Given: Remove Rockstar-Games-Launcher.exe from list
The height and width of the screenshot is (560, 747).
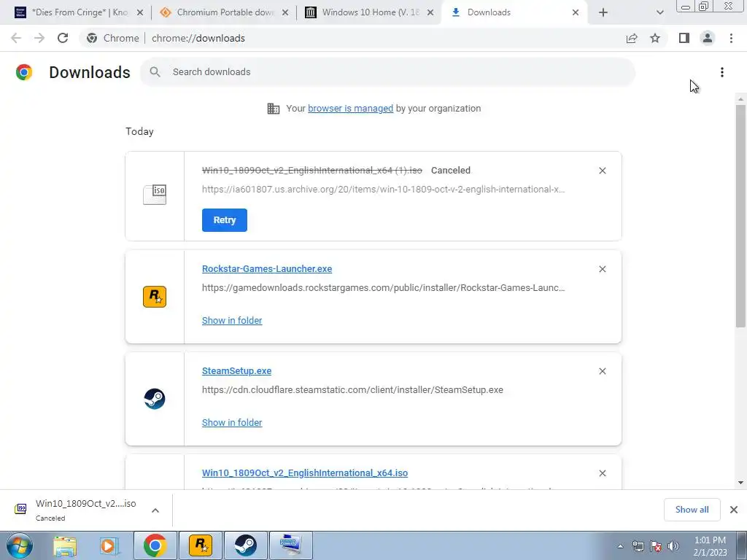Looking at the screenshot, I should [602, 269].
